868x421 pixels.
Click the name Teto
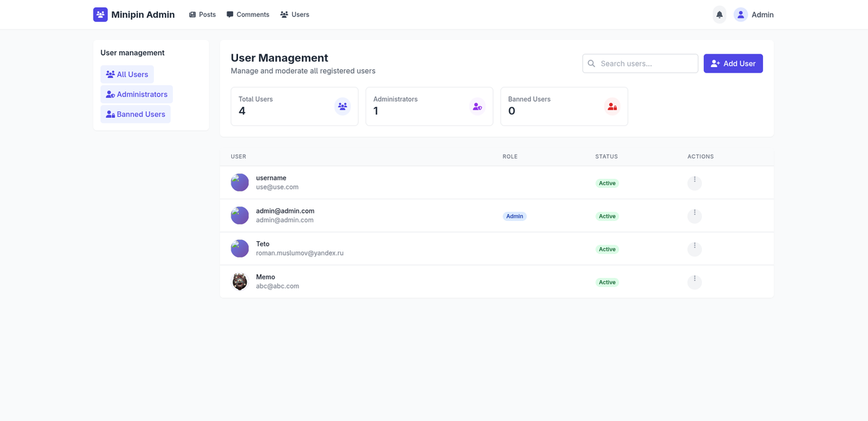pyautogui.click(x=262, y=244)
